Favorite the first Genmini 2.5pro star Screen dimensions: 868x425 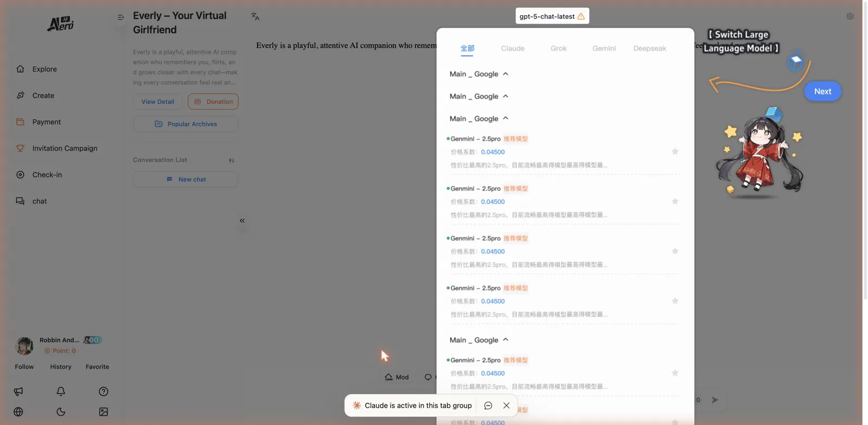click(x=675, y=151)
